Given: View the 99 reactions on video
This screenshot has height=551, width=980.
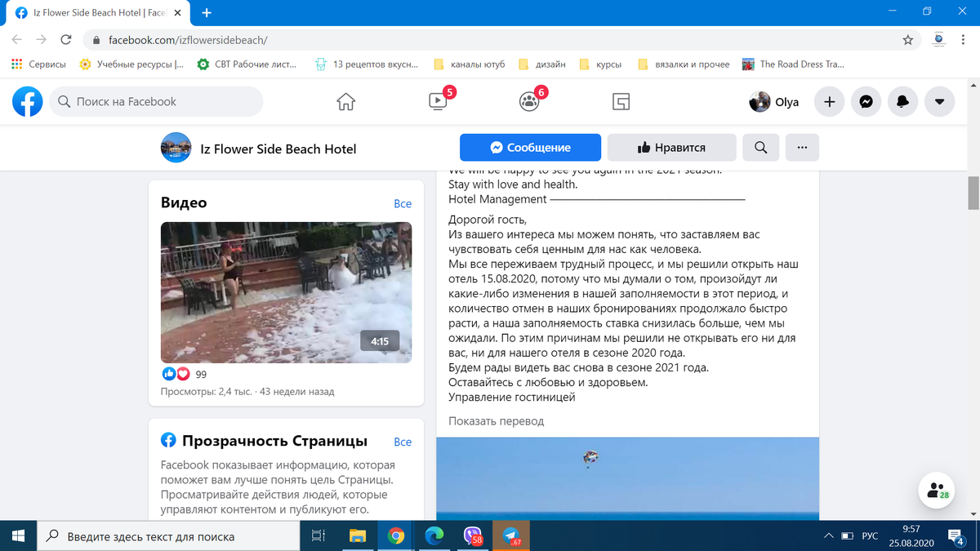Looking at the screenshot, I should 183,374.
